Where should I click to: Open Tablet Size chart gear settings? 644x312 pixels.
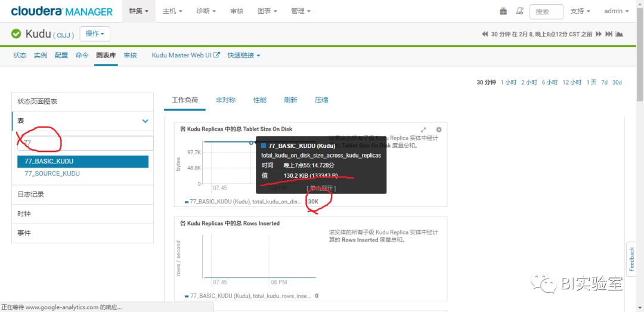pyautogui.click(x=439, y=129)
